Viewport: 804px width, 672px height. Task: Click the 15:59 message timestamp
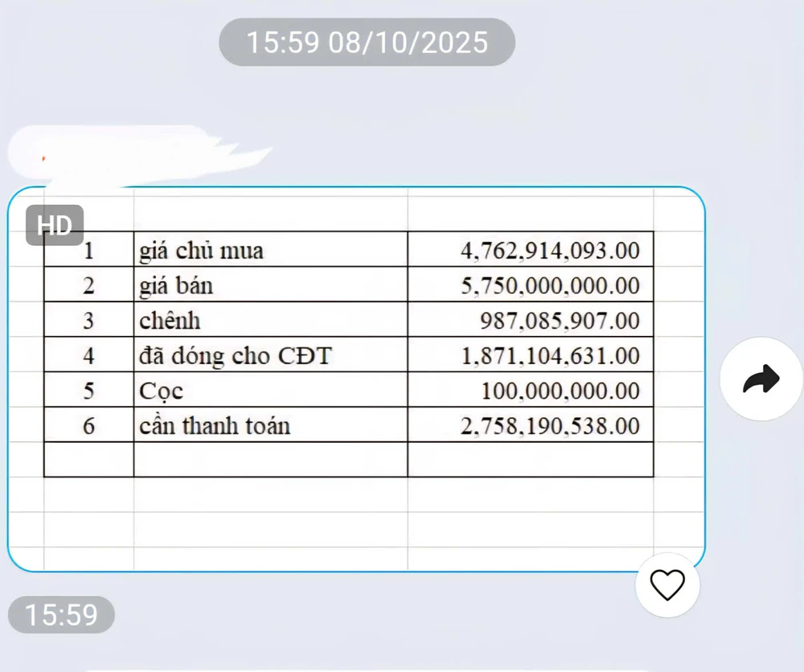coord(61,615)
